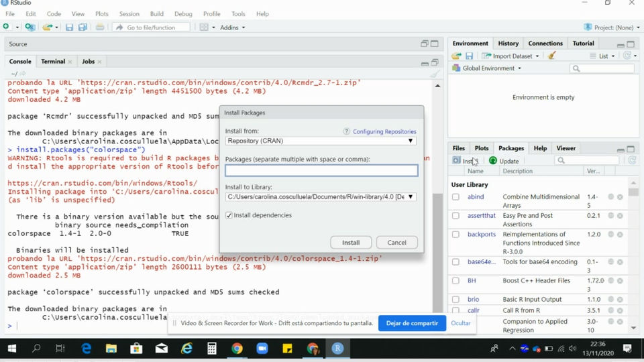Open the abind package link

[x=475, y=197]
